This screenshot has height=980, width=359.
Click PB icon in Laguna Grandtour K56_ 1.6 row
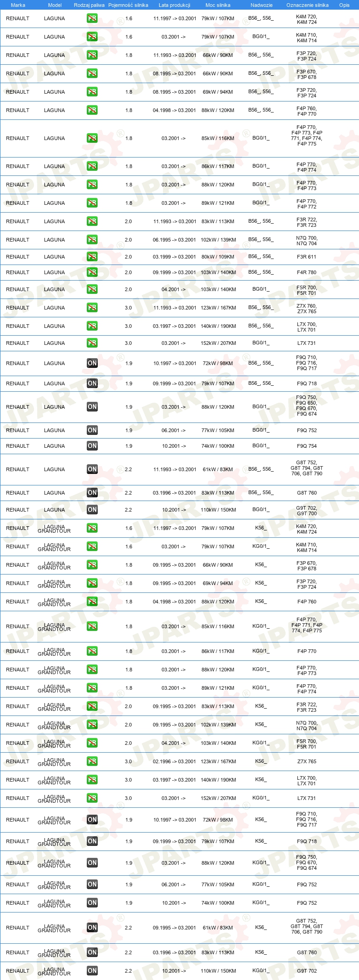click(x=92, y=528)
